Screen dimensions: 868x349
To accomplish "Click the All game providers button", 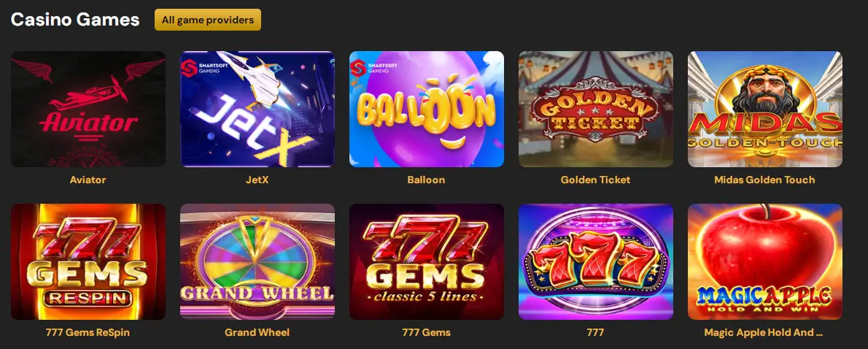I will (208, 20).
